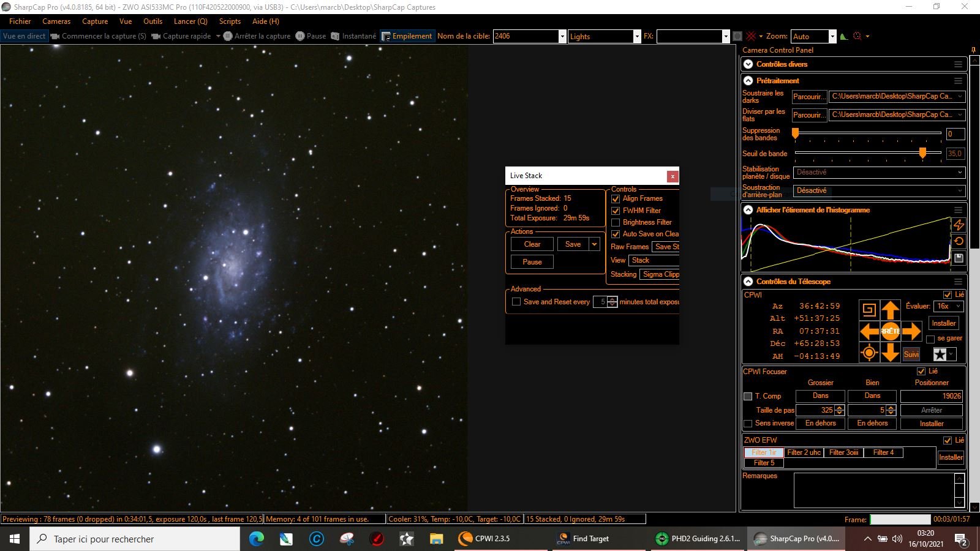Click the round ARRÊTE stop button
Image resolution: width=980 pixels, height=551 pixels.
click(x=890, y=331)
